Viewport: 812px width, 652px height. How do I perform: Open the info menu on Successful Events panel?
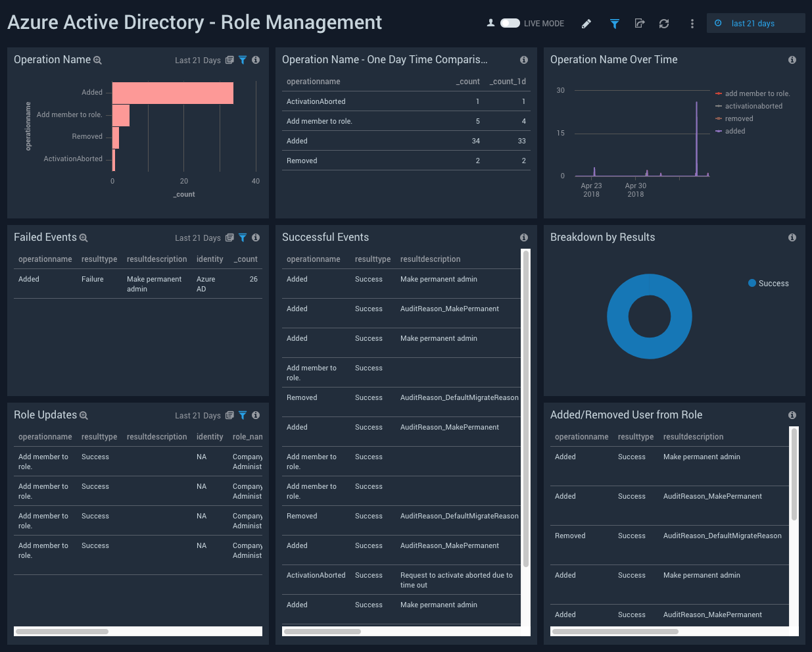[x=523, y=238]
